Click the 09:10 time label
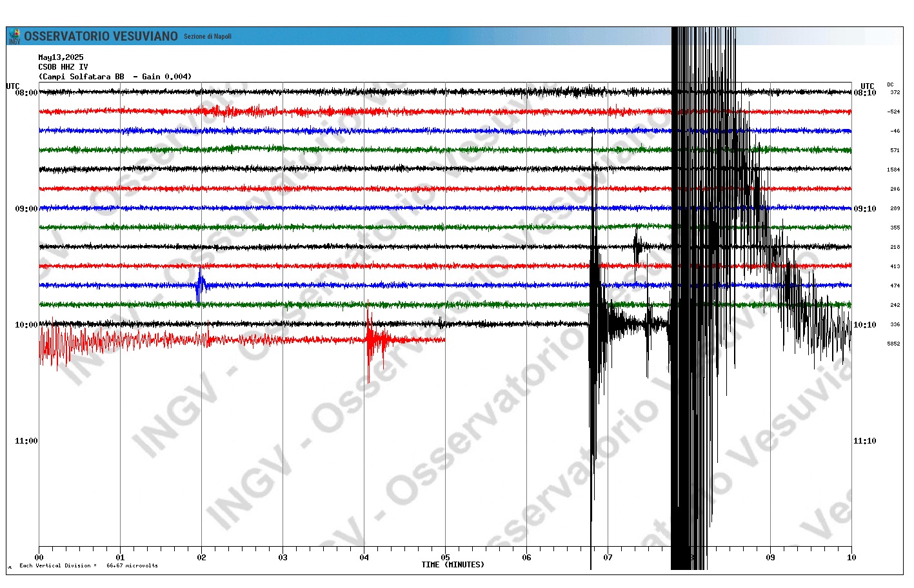Viewport: 914px width, 588px height. (865, 209)
